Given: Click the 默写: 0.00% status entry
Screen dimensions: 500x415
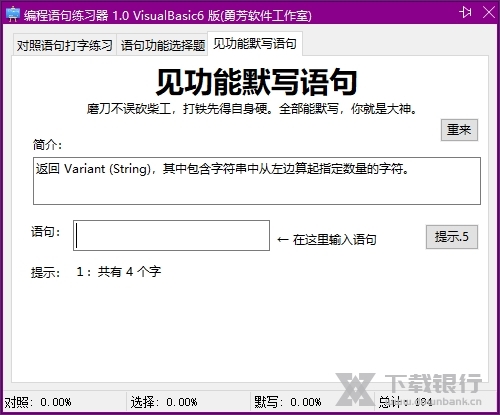Looking at the screenshot, I should pyautogui.click(x=287, y=402).
